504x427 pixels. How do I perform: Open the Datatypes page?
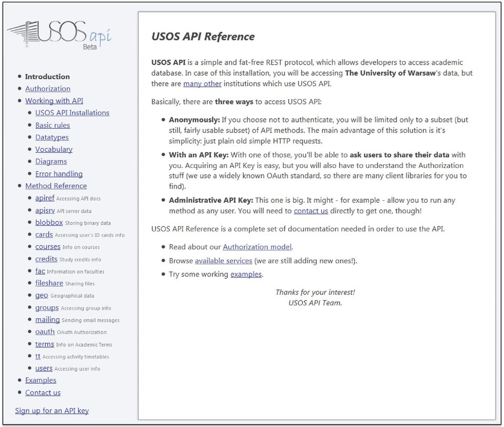[x=52, y=137]
